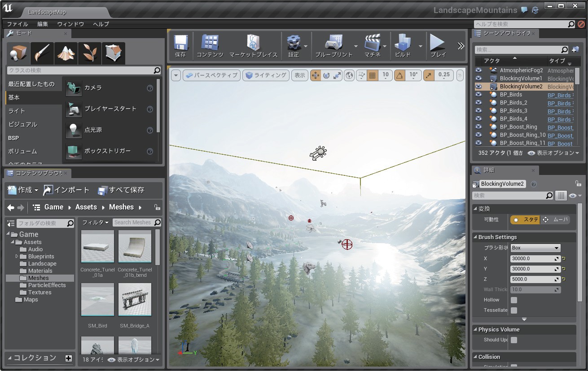Select the Paint mode brush icon
The image size is (588, 371).
tap(42, 54)
